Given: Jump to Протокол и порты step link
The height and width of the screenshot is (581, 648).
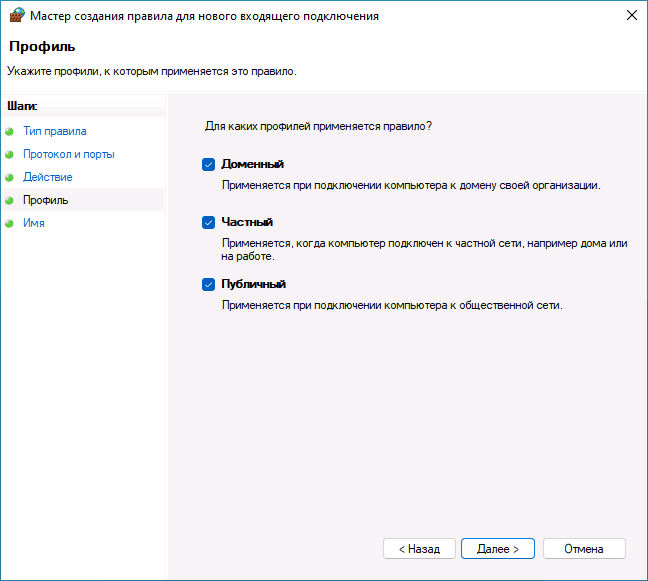Looking at the screenshot, I should pyautogui.click(x=69, y=154).
